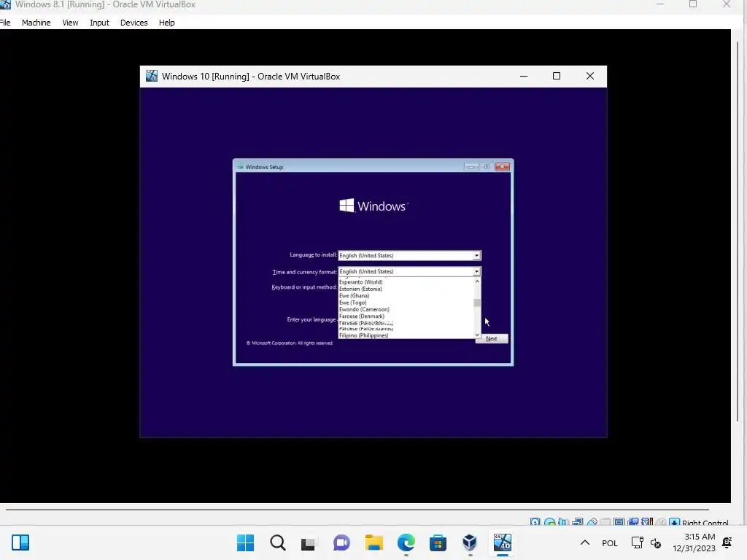Open the Devices menu in Windows 8.1 window
747x560 pixels.
[134, 23]
